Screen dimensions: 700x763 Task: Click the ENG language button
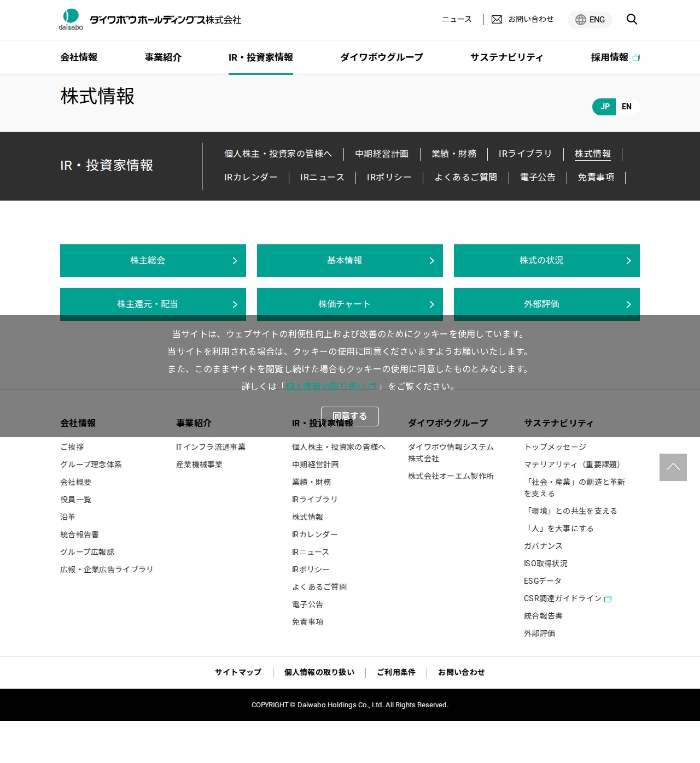590,20
